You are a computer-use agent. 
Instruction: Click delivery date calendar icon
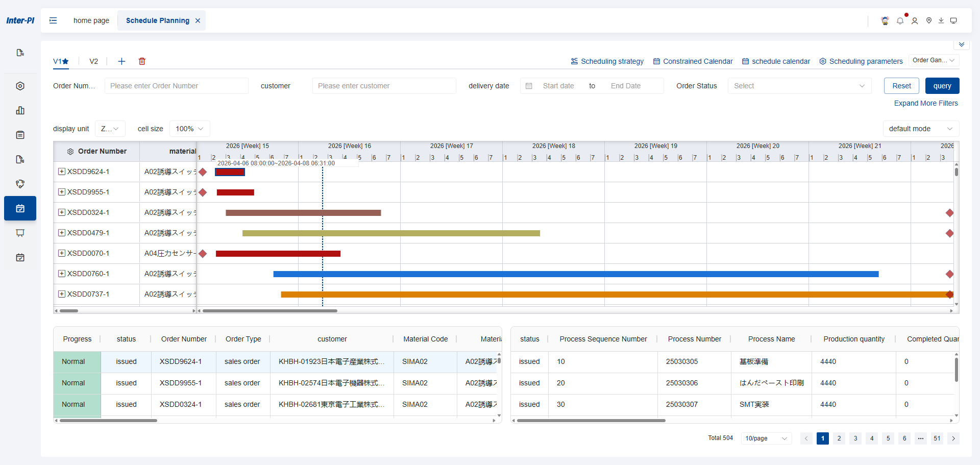(529, 86)
